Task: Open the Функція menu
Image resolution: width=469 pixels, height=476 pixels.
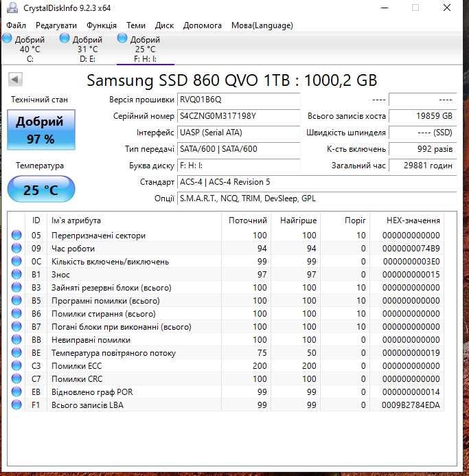Action: tap(102, 25)
